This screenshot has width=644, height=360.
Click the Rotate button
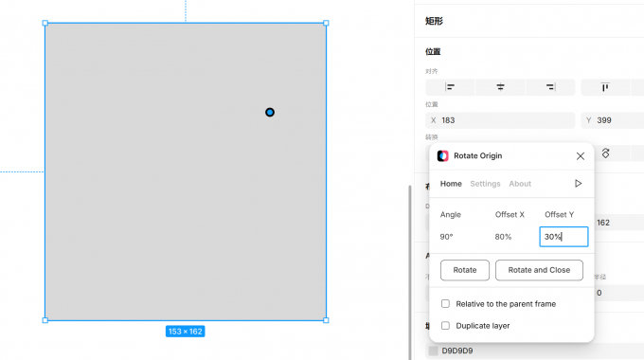point(465,270)
